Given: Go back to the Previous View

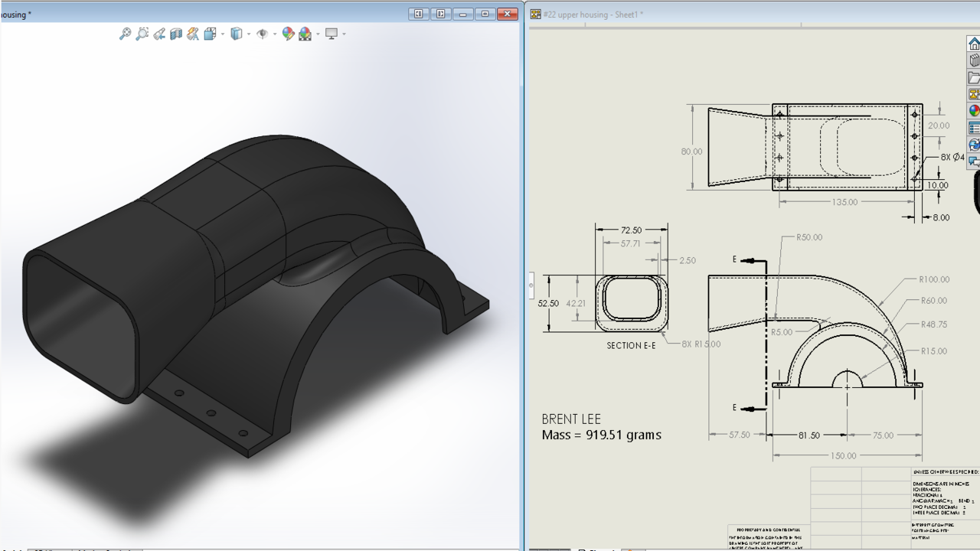Looking at the screenshot, I should (159, 34).
